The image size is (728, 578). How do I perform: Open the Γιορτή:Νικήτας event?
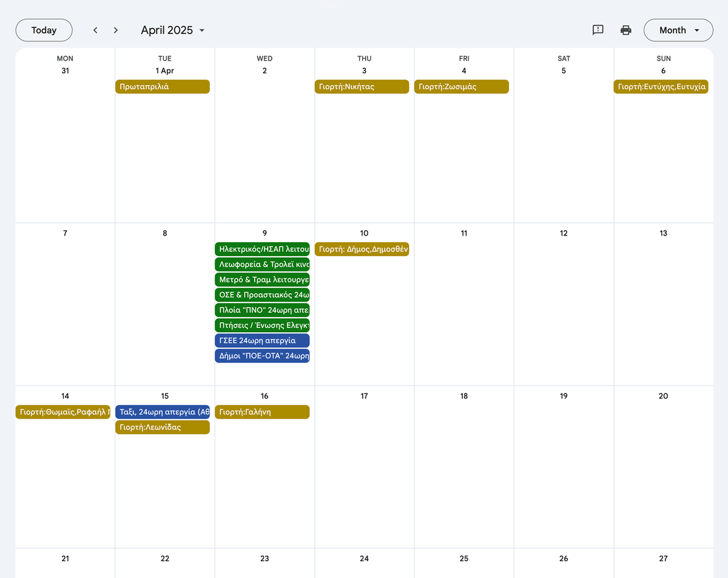pyautogui.click(x=362, y=87)
